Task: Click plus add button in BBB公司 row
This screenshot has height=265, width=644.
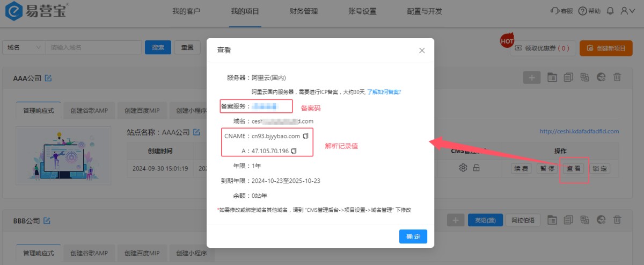Action: coord(456,220)
